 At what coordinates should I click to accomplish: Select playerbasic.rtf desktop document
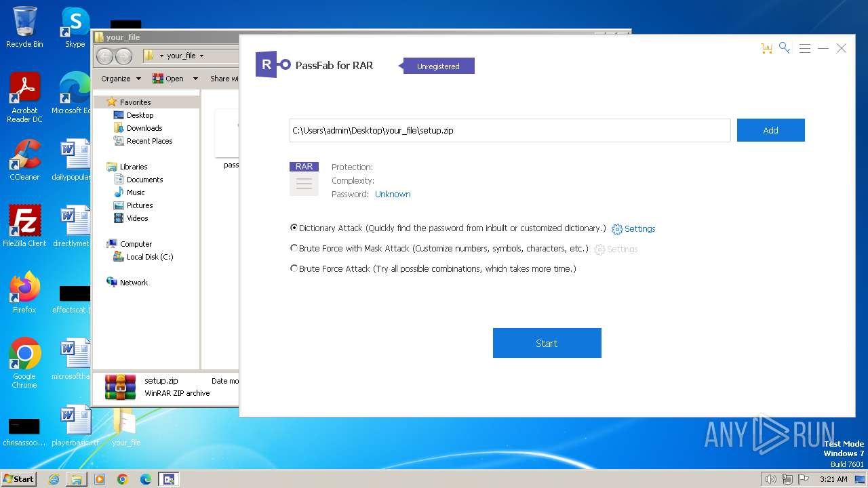[x=75, y=426]
